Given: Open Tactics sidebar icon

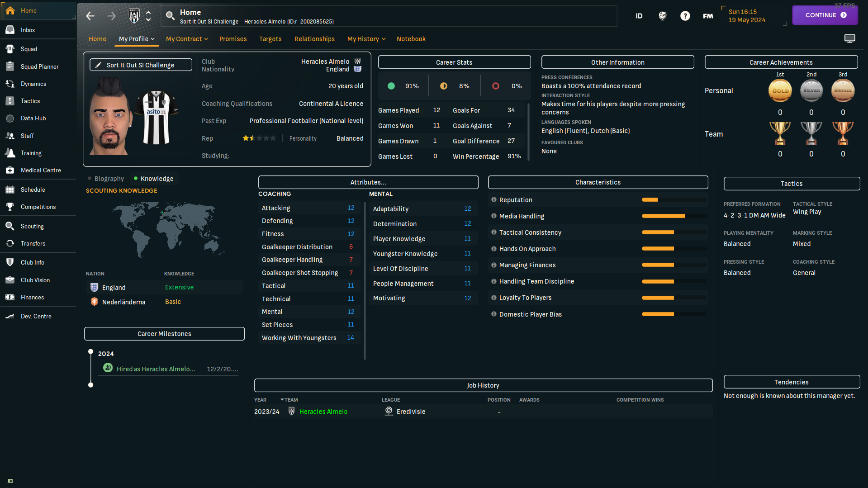Looking at the screenshot, I should point(10,101).
